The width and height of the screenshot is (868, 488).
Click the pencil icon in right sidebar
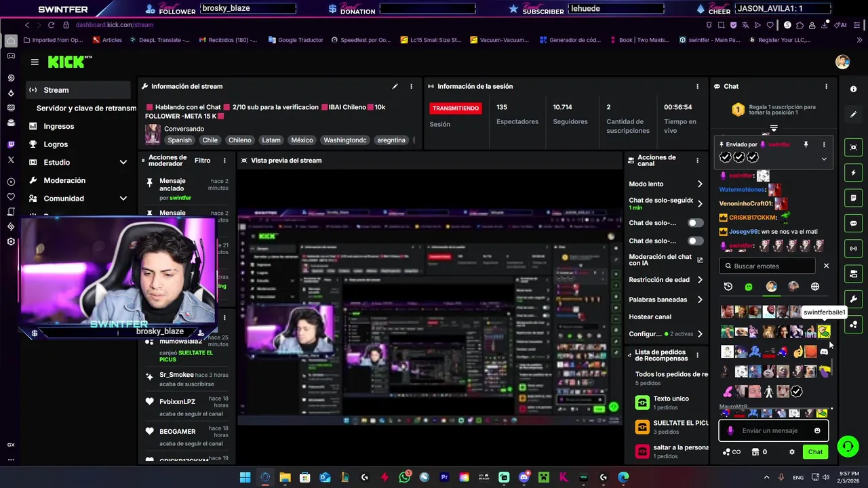coord(853,115)
